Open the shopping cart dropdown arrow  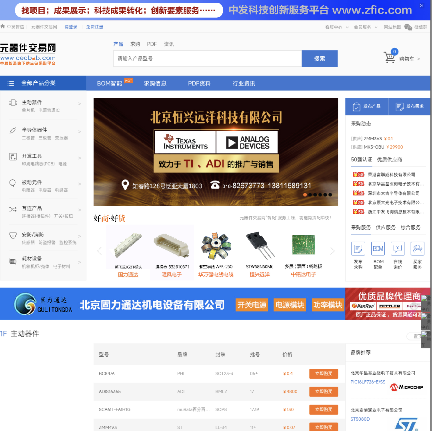pos(418,59)
